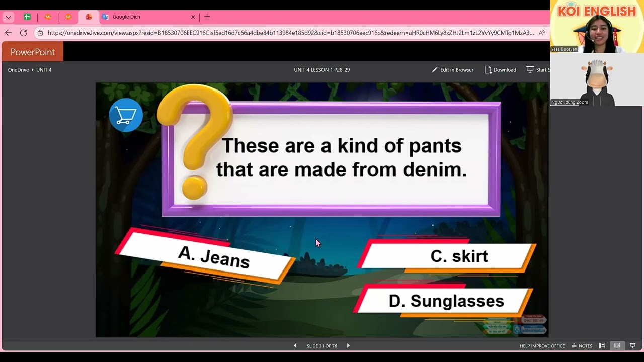Toggle the NOTES pane
This screenshot has width=644, height=362.
(x=582, y=346)
